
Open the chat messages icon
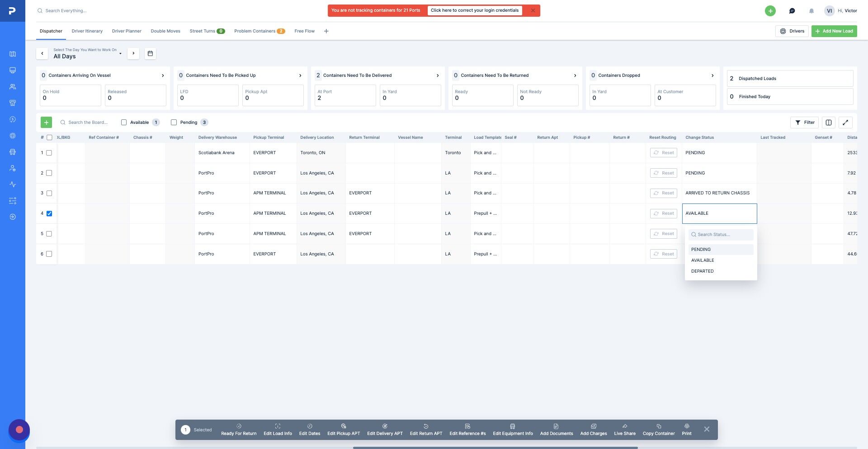coord(792,11)
